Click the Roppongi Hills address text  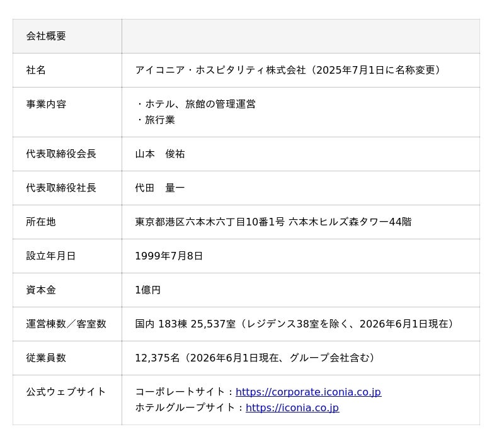[273, 222]
